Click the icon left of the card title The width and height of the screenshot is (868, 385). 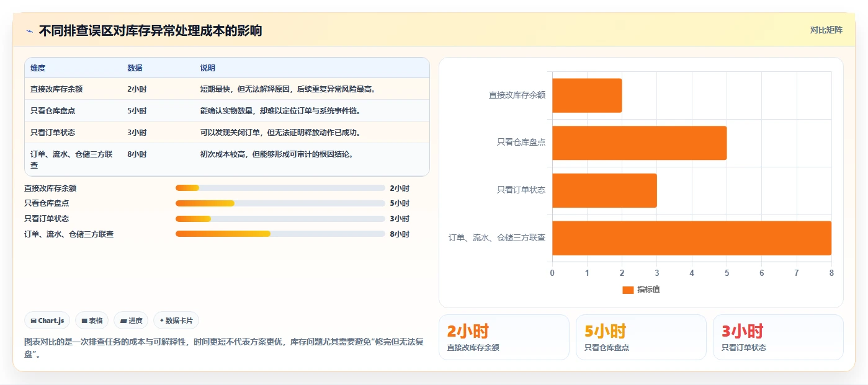point(29,30)
